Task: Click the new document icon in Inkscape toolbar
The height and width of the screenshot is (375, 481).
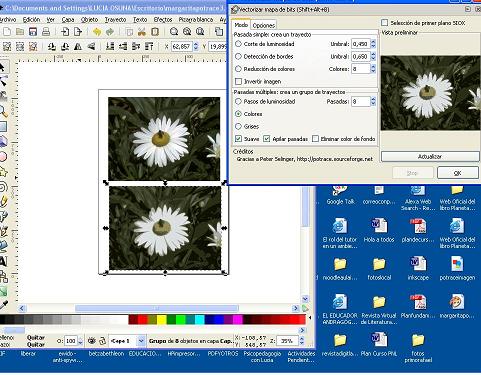Action: (7, 32)
